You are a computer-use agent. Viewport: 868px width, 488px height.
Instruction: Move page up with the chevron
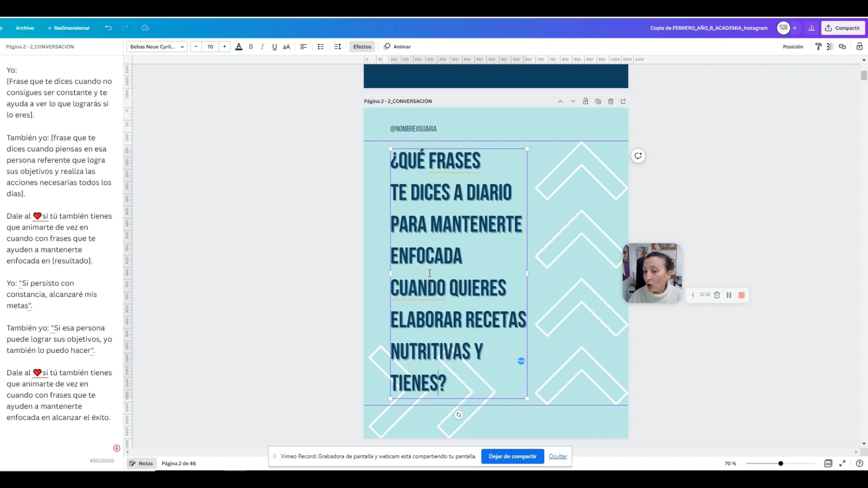tap(560, 101)
